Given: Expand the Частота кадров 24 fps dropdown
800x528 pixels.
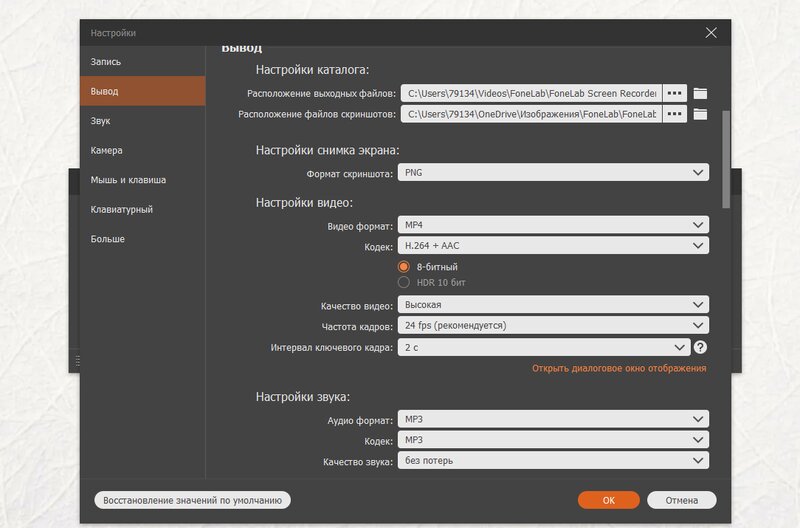Looking at the screenshot, I should (553, 325).
